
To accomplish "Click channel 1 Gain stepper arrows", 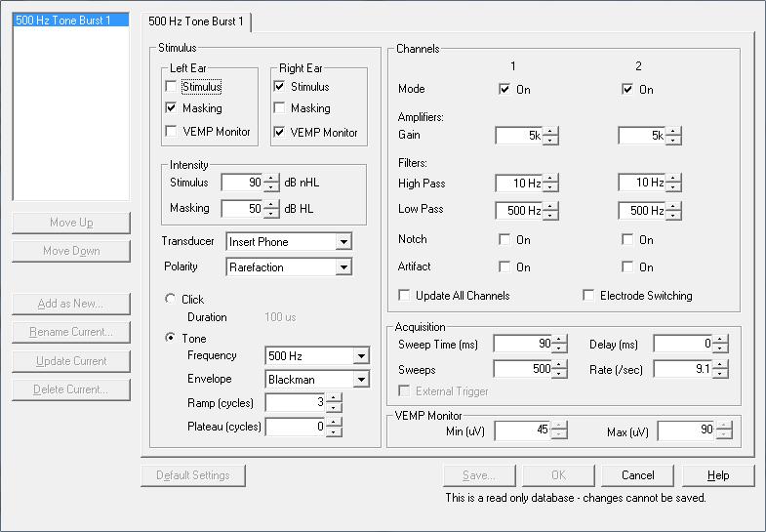I will (x=550, y=136).
